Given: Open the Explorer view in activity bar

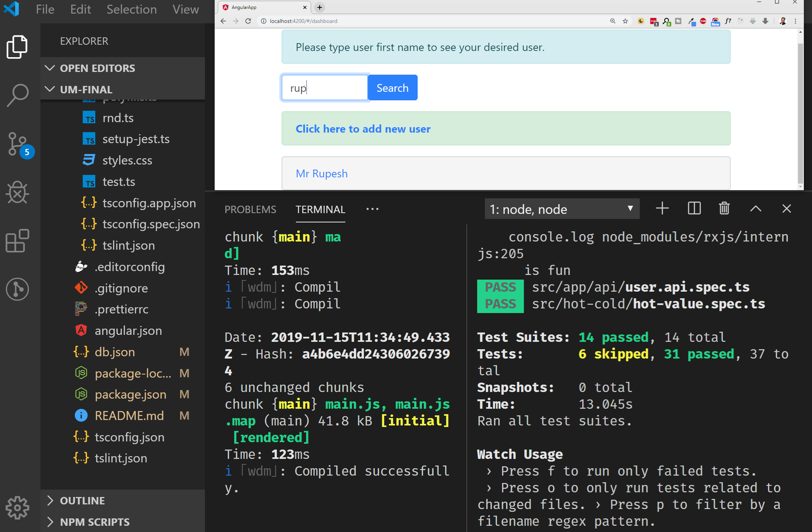Looking at the screenshot, I should pos(17,47).
